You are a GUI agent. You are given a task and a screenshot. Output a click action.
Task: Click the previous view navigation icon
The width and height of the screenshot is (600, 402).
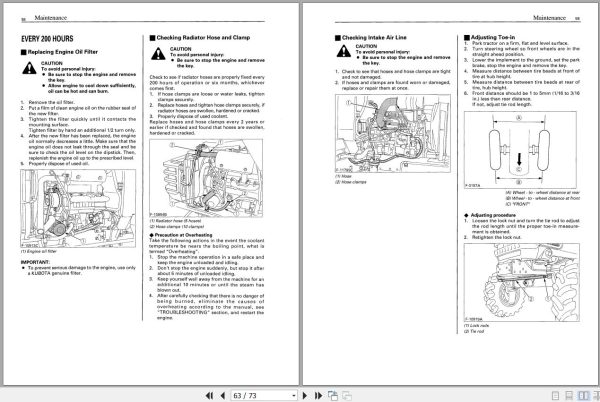click(333, 395)
